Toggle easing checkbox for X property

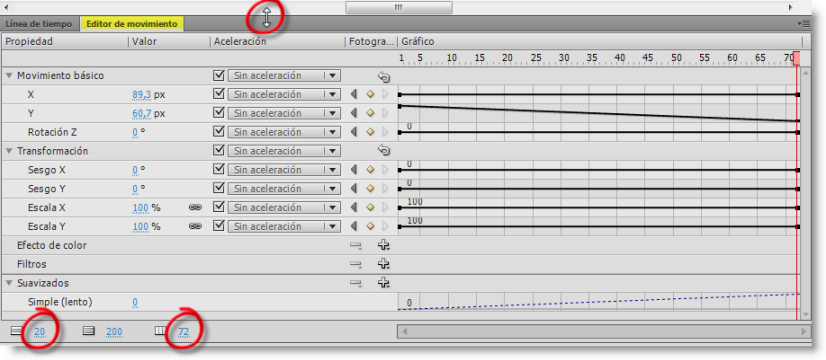pos(219,94)
